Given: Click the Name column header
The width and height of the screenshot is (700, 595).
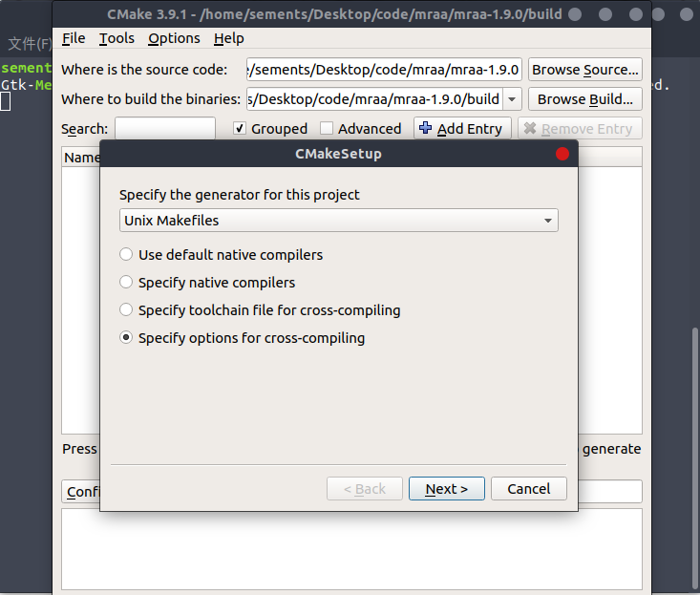Looking at the screenshot, I should [81, 158].
